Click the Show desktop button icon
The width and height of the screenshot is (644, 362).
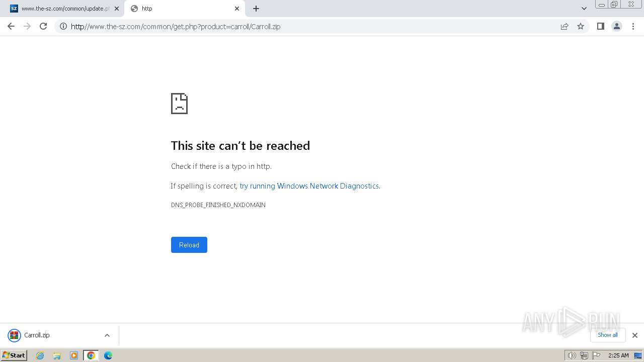coord(638,355)
